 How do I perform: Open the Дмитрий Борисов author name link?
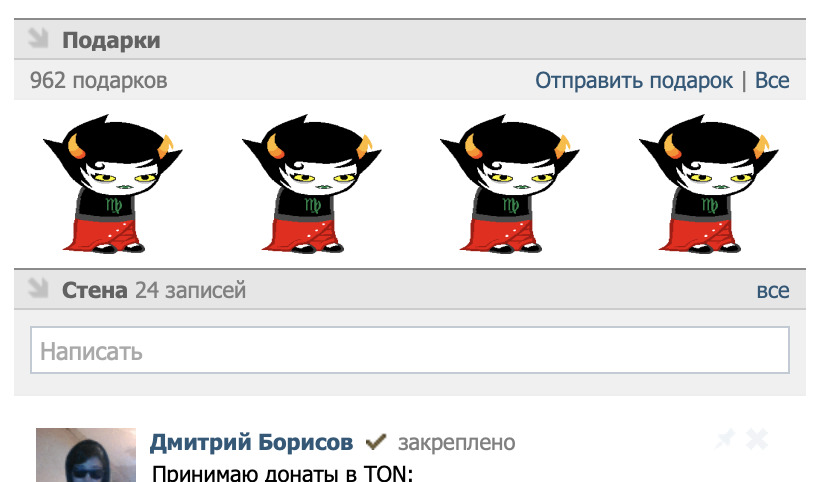(x=252, y=442)
